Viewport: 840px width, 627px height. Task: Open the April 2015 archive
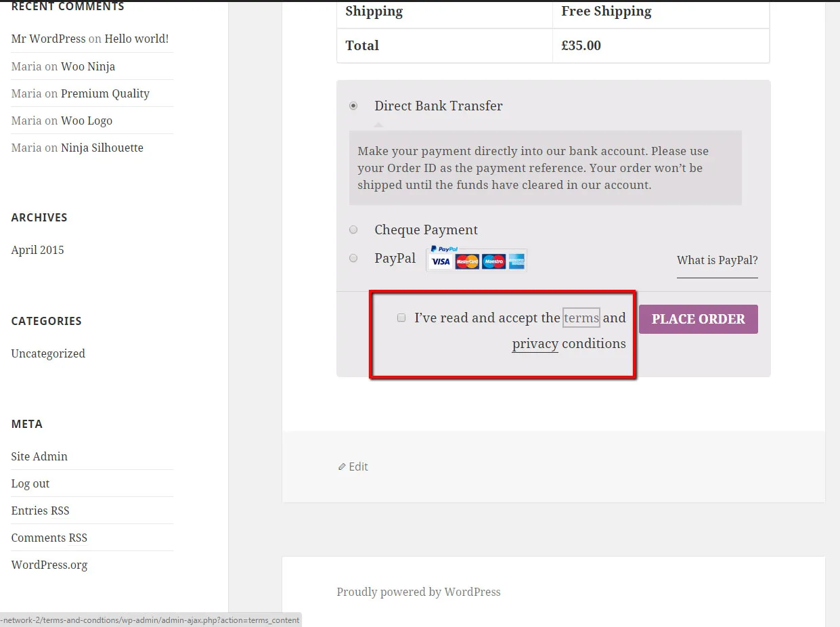[37, 250]
